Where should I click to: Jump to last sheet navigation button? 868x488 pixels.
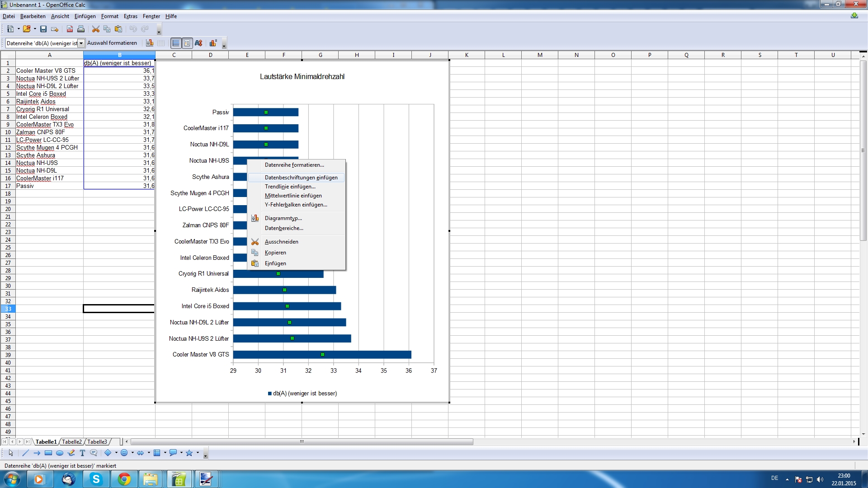point(28,442)
